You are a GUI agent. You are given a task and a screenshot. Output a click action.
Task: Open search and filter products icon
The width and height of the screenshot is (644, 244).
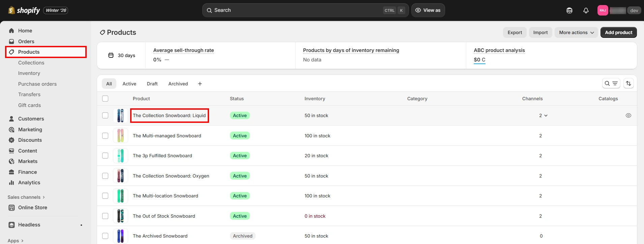[611, 83]
